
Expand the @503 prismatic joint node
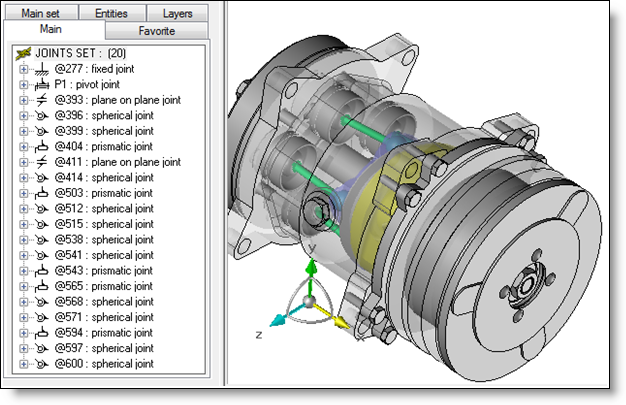23,193
